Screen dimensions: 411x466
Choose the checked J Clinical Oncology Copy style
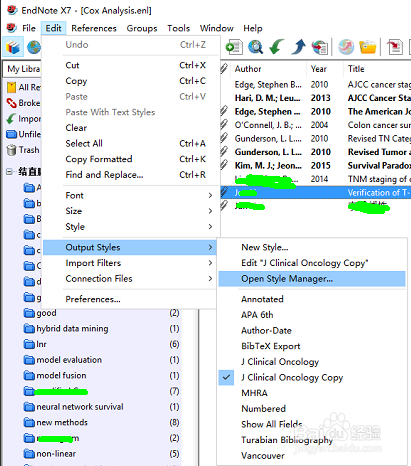(312, 378)
